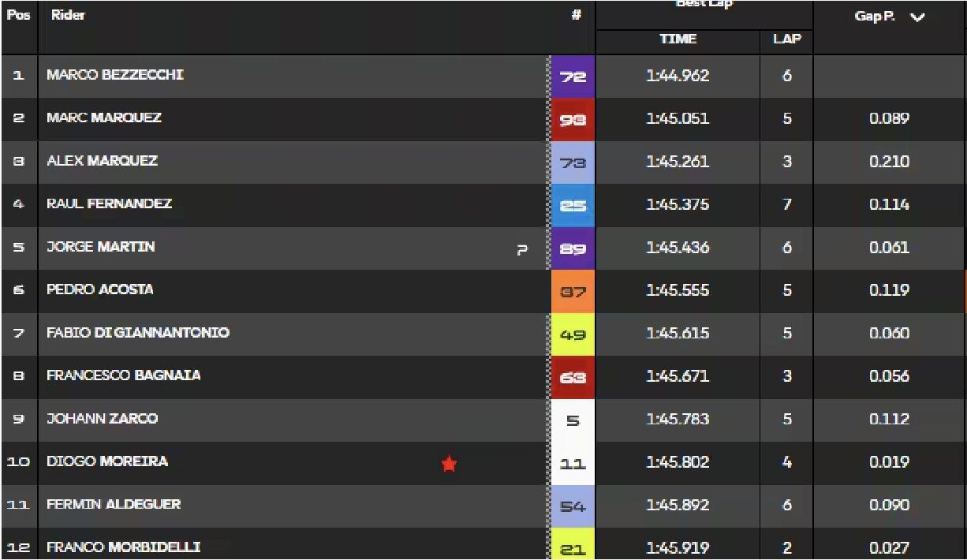Click the purple number 72 badge

[x=573, y=77]
